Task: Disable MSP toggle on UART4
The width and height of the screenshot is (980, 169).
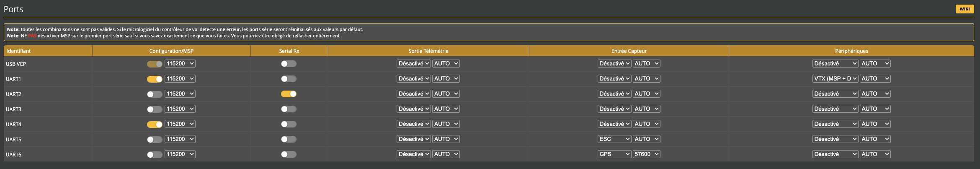Action: pyautogui.click(x=155, y=124)
